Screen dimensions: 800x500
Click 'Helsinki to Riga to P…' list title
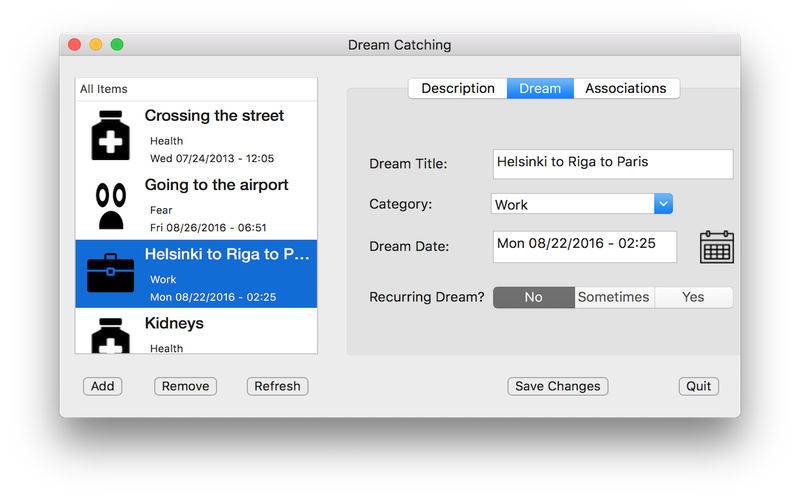[227, 254]
